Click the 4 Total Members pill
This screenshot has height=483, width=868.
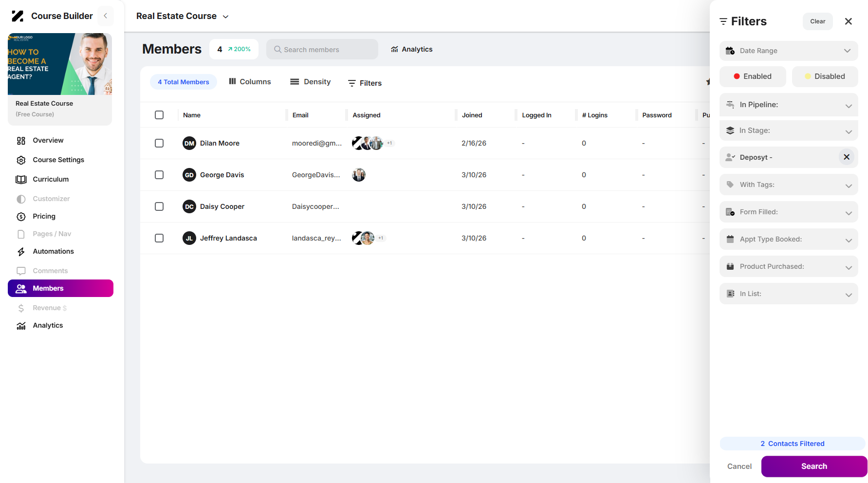click(184, 82)
